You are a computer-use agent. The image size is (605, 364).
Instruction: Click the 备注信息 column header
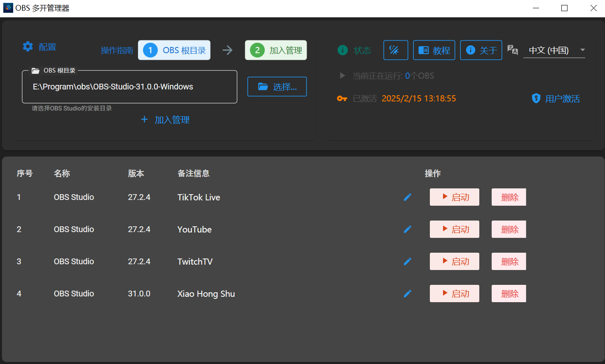(x=193, y=173)
